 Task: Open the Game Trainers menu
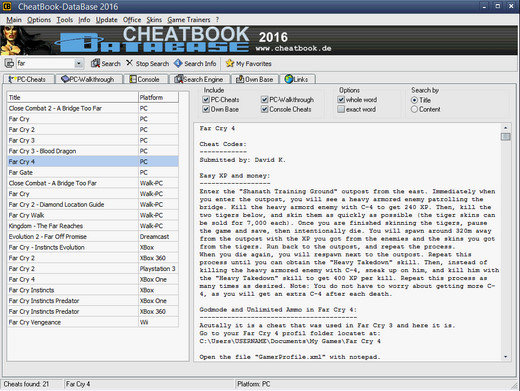click(x=189, y=20)
